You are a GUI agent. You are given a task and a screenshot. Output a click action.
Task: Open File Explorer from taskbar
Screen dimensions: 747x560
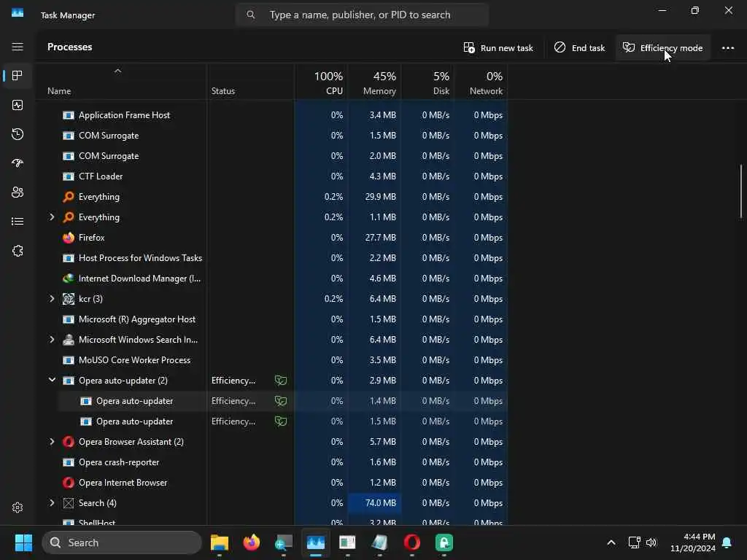pos(220,542)
